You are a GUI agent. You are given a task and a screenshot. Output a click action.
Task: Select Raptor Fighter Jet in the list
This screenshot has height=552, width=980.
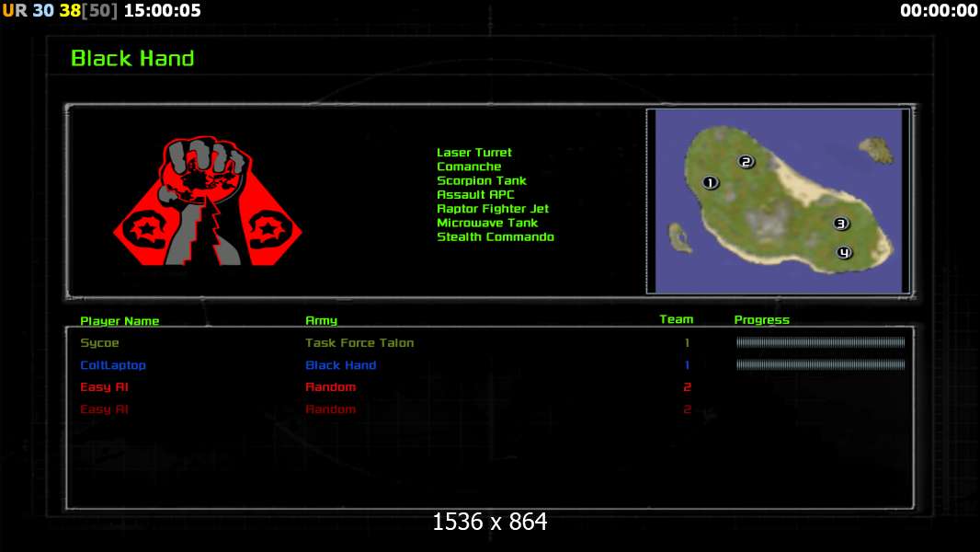tap(493, 209)
